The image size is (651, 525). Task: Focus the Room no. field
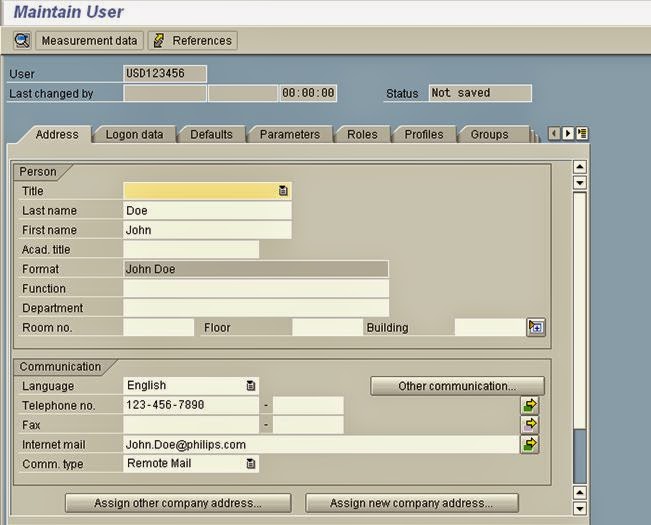click(159, 327)
